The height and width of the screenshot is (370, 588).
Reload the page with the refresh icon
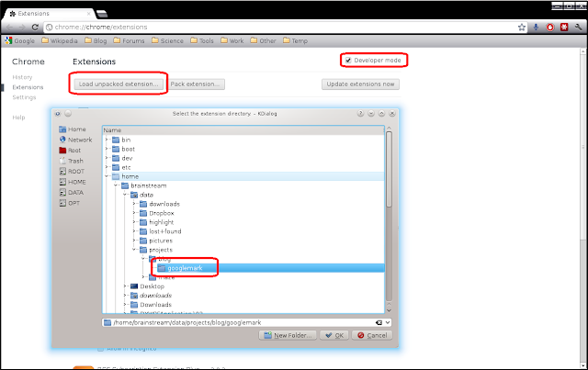tap(35, 27)
